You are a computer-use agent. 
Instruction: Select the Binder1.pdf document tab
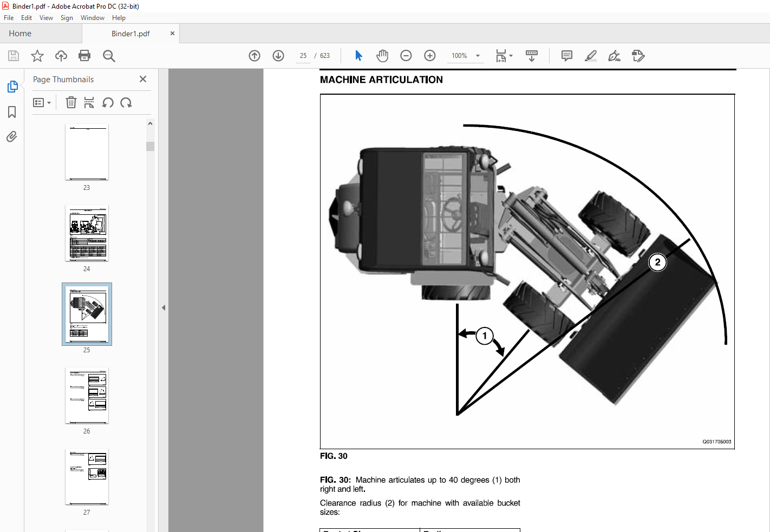(x=130, y=34)
